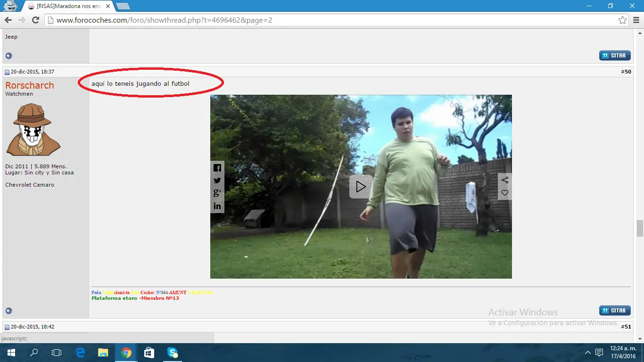Close the [RISAS]Maradona tab
The image size is (644, 362).
pyautogui.click(x=107, y=6)
